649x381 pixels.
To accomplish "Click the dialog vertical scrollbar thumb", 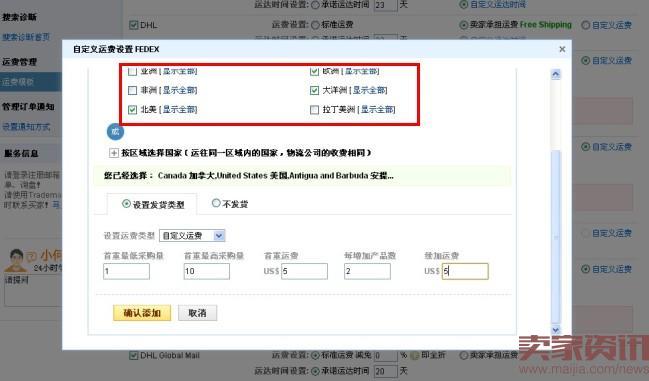I will point(555,237).
